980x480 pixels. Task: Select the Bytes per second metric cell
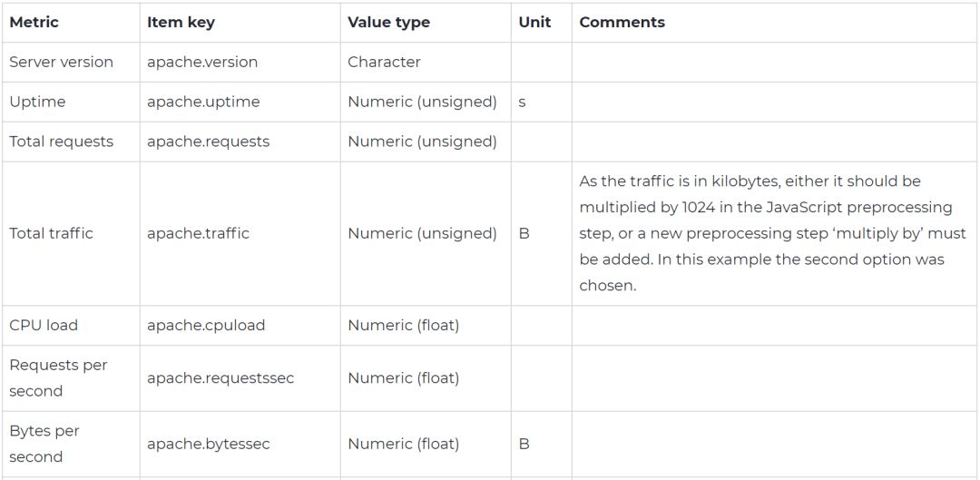pyautogui.click(x=44, y=444)
